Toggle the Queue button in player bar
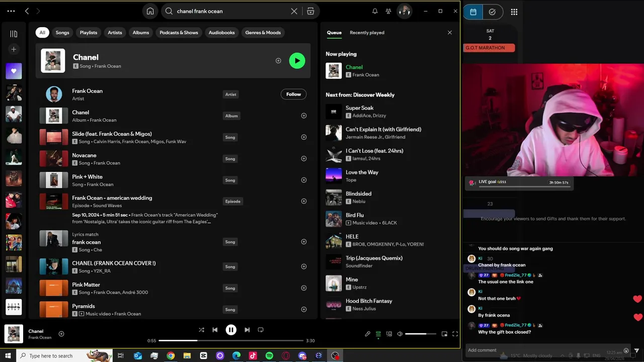 pyautogui.click(x=378, y=334)
